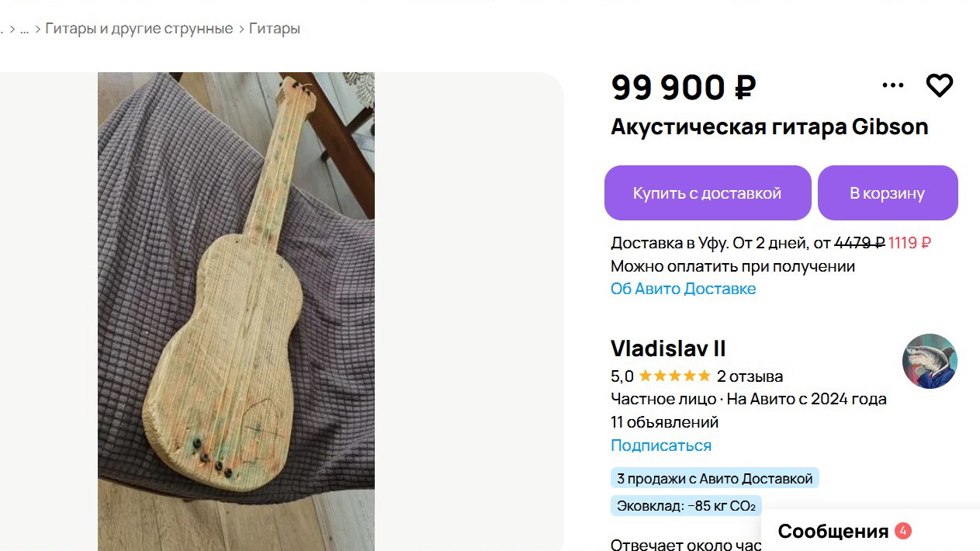Image resolution: width=980 pixels, height=551 pixels.
Task: Open Об Авито Доставке link
Action: [x=683, y=289]
